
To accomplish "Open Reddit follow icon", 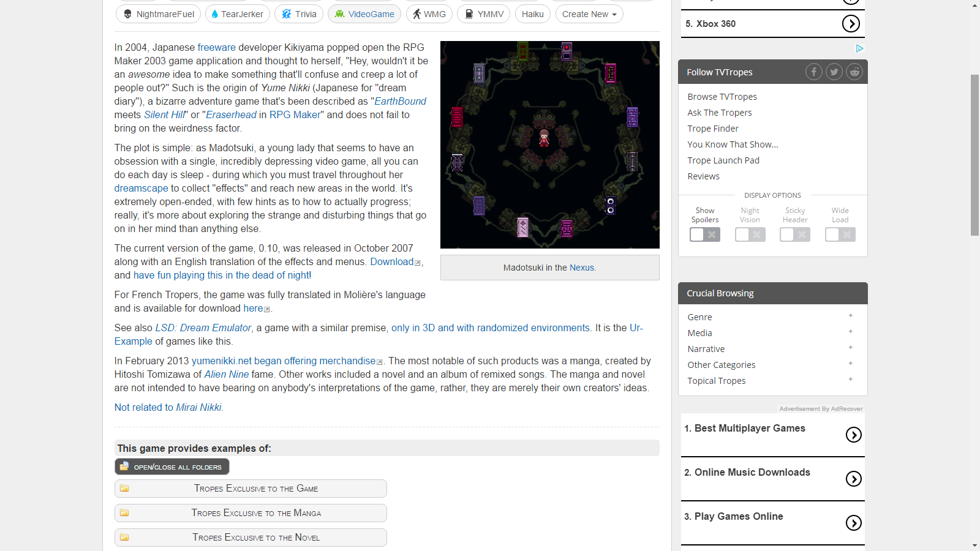I will pyautogui.click(x=854, y=72).
